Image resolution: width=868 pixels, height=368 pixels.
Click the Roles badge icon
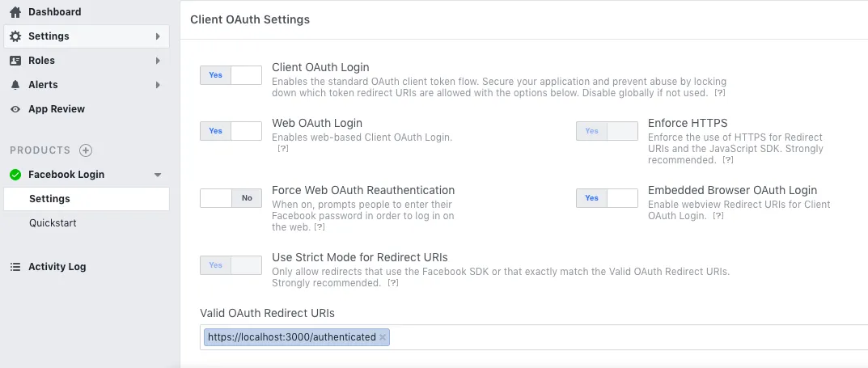click(15, 61)
